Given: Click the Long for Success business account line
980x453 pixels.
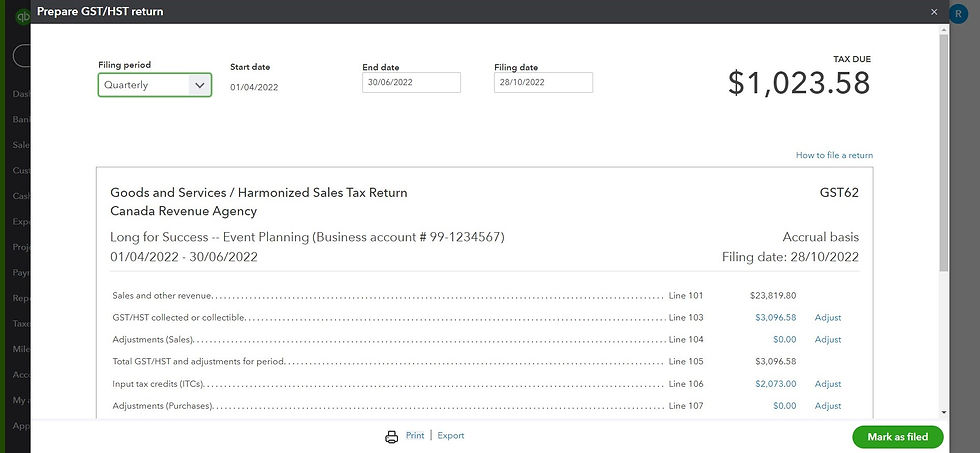Looking at the screenshot, I should point(307,237).
